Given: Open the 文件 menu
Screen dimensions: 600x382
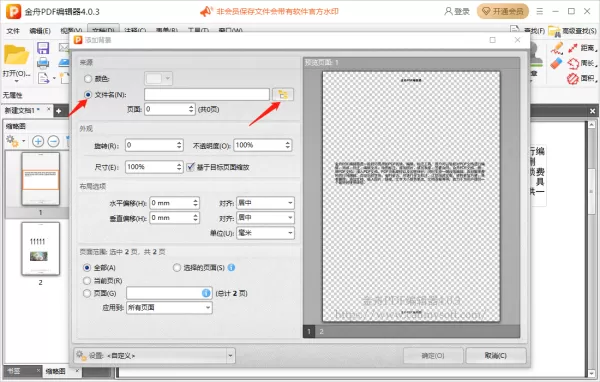Looking at the screenshot, I should click(x=13, y=31).
